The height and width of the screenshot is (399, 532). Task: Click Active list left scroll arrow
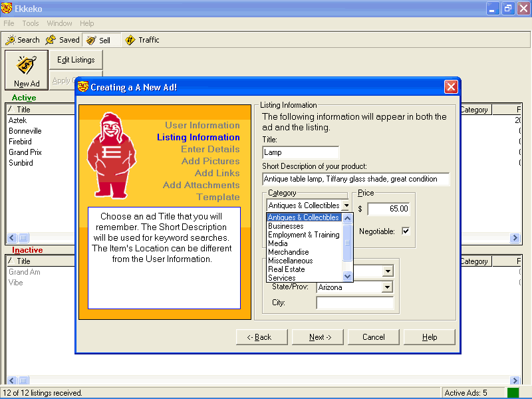point(11,238)
